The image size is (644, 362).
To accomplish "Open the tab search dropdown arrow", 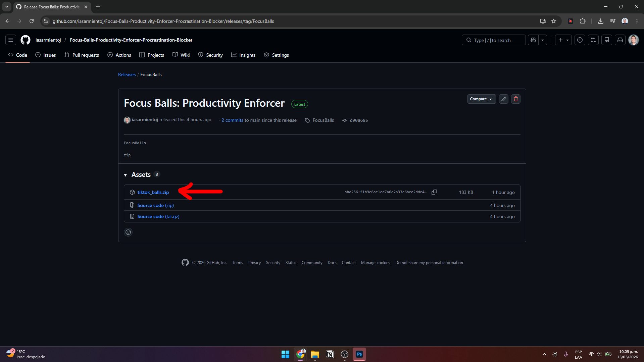I will [x=7, y=7].
